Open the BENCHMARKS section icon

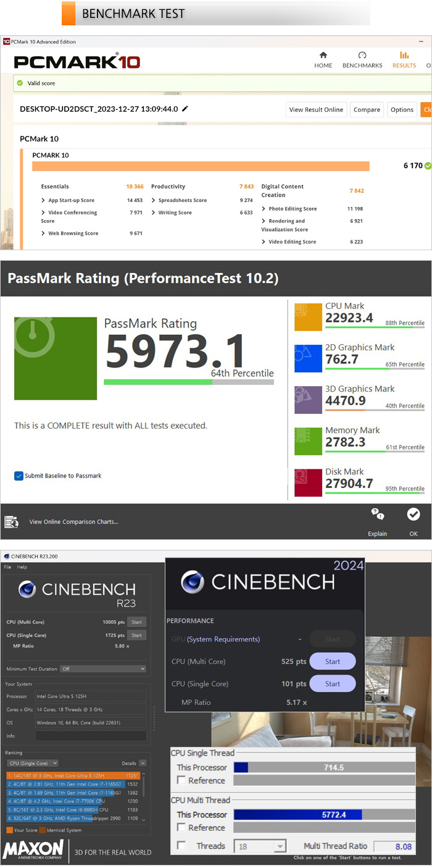362,56
